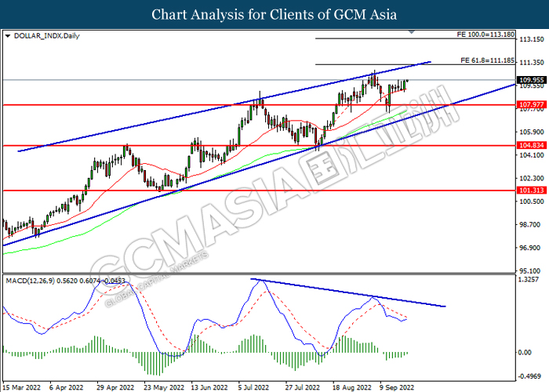Click the MACD scale value 1.3257

529,280
